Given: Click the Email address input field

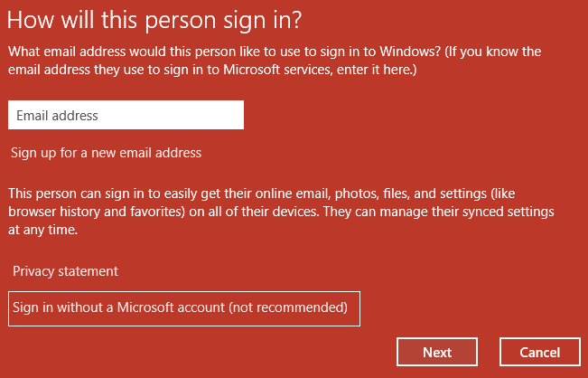Looking at the screenshot, I should (x=126, y=115).
